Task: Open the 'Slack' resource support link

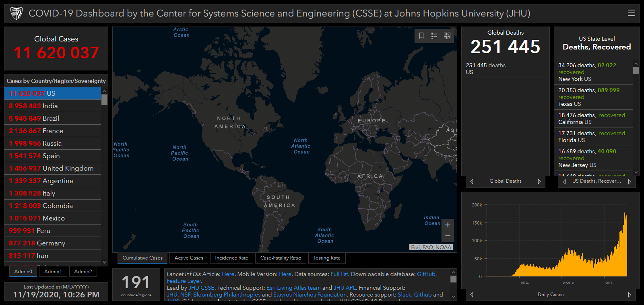Action: pos(405,295)
